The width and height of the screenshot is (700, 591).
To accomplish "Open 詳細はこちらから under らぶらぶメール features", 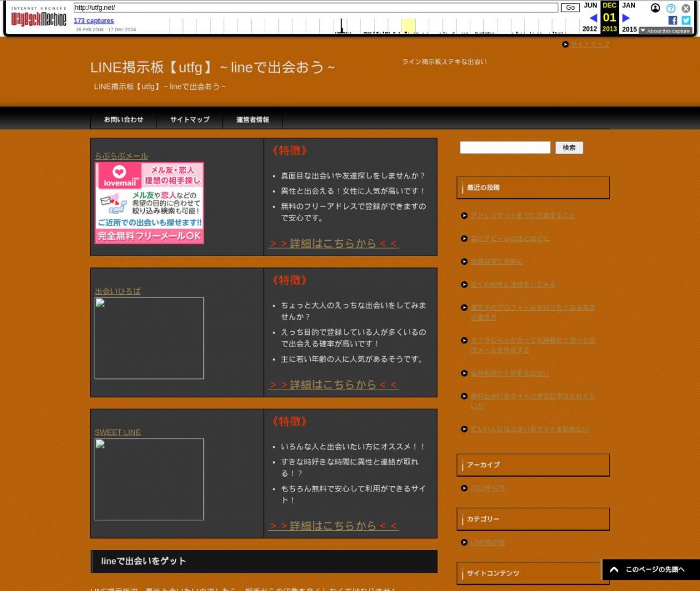I will point(333,243).
